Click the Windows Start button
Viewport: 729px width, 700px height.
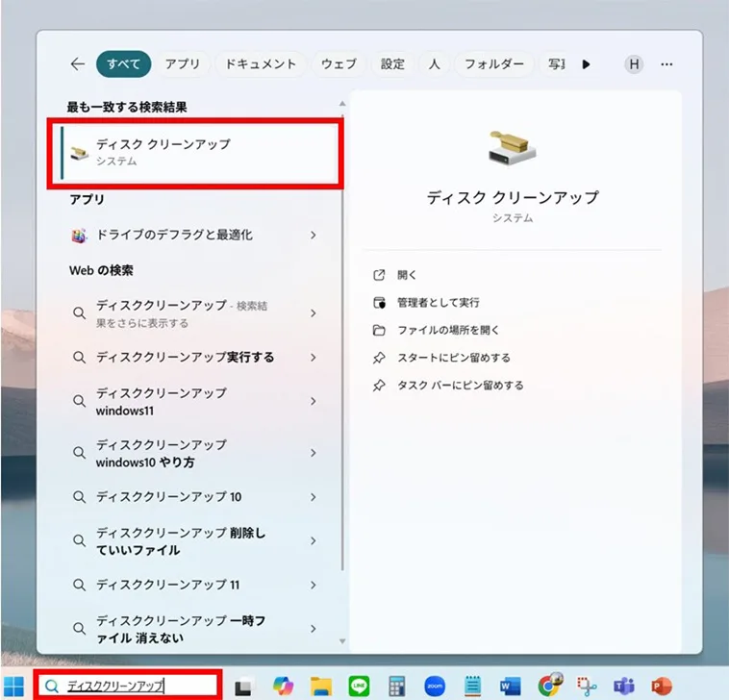tap(14, 686)
